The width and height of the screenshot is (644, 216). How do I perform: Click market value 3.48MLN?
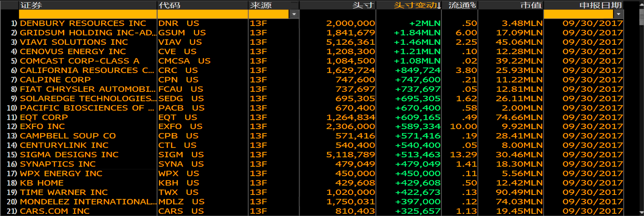pyautogui.click(x=523, y=23)
